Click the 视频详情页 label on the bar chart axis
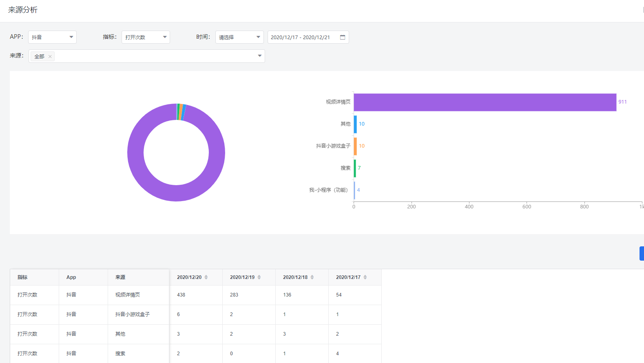 (338, 102)
